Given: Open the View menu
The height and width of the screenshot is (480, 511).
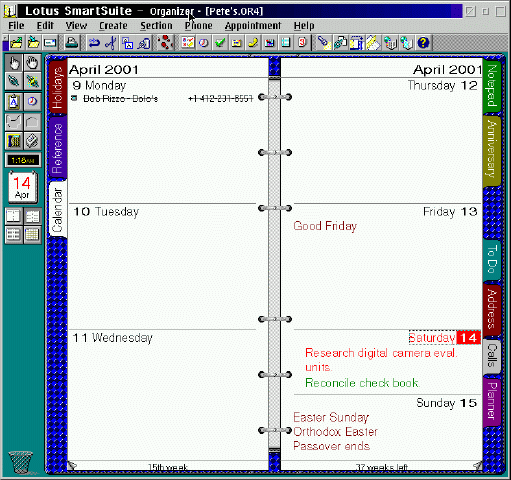Looking at the screenshot, I should click(76, 26).
